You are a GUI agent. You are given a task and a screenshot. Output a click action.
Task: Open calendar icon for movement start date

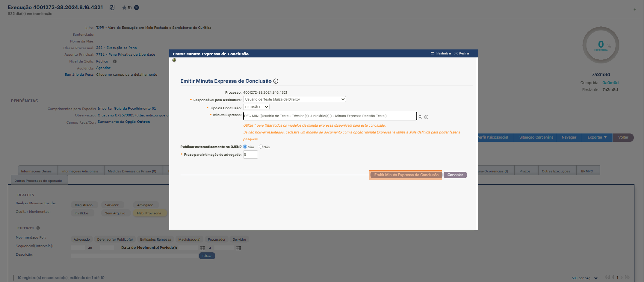click(202, 248)
